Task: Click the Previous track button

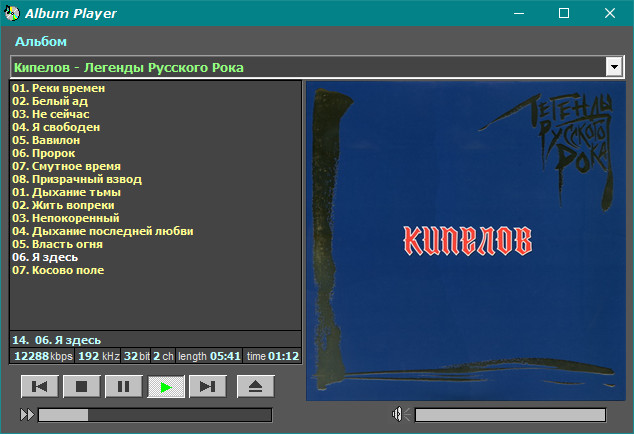Action: point(40,387)
